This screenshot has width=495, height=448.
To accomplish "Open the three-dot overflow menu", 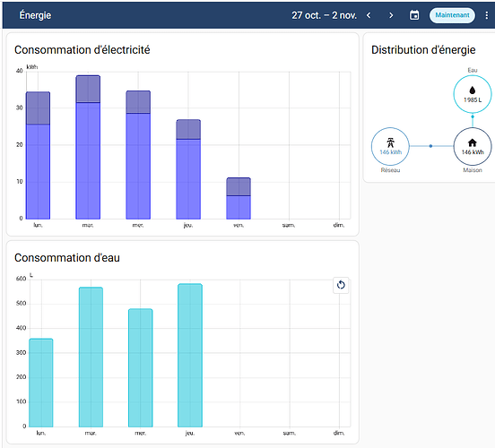I will 486,15.
